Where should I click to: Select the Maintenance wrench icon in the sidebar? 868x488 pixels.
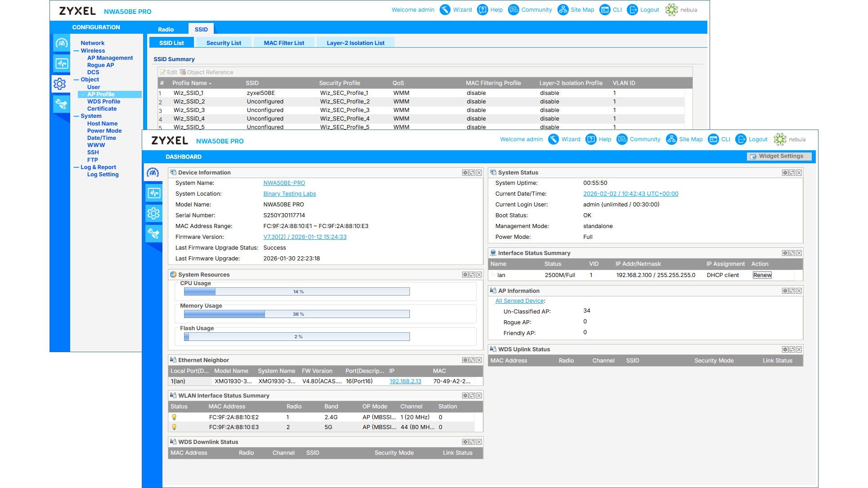click(153, 233)
